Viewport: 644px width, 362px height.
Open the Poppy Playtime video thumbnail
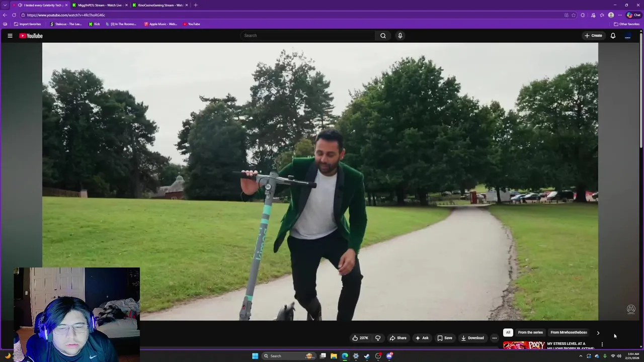(523, 345)
